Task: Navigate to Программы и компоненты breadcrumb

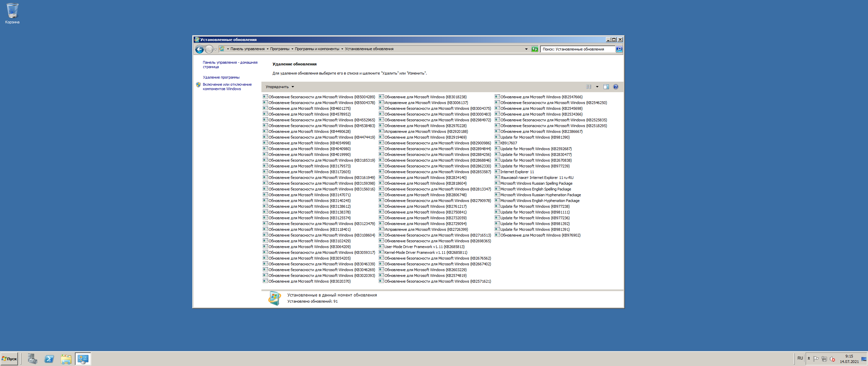Action: (317, 49)
